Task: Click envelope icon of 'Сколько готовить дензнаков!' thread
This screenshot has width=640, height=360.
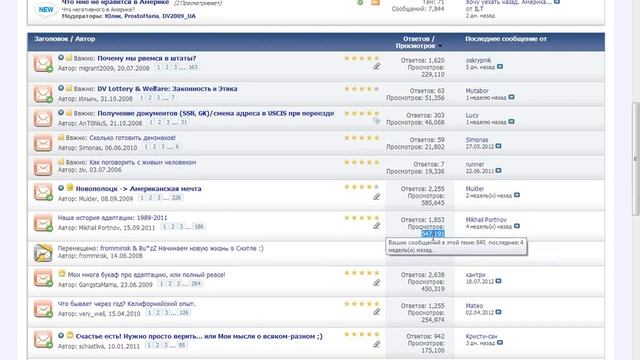Action: [x=43, y=143]
